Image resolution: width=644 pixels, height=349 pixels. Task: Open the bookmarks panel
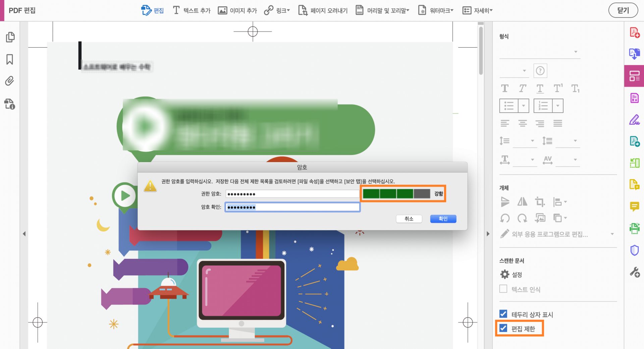10,59
